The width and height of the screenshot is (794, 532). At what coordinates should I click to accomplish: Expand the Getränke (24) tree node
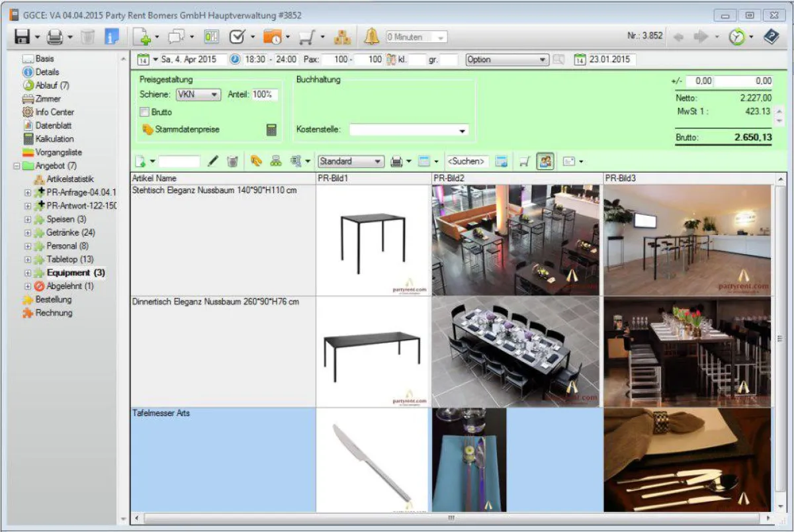(x=28, y=233)
